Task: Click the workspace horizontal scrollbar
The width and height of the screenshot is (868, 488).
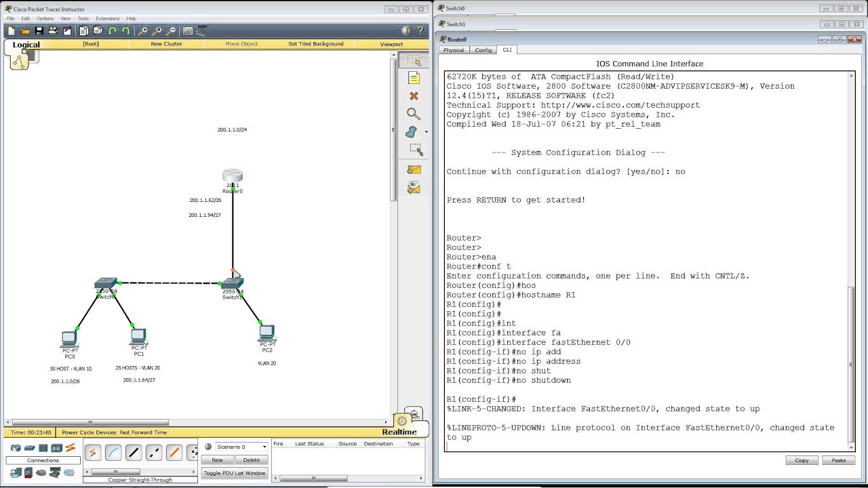Action: point(91,422)
